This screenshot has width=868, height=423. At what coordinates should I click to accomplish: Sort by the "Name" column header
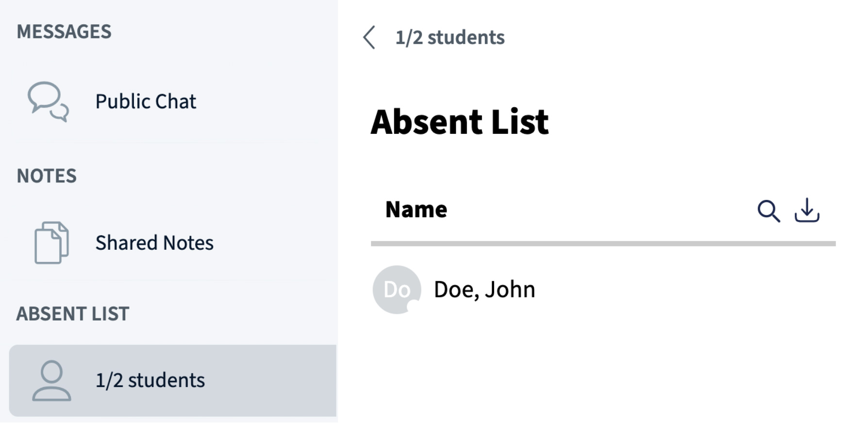point(416,210)
